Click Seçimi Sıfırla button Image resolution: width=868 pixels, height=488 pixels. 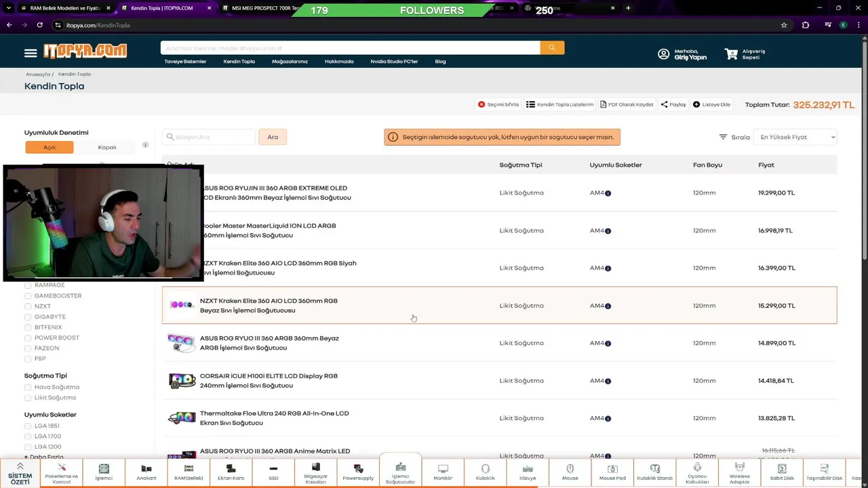click(498, 104)
